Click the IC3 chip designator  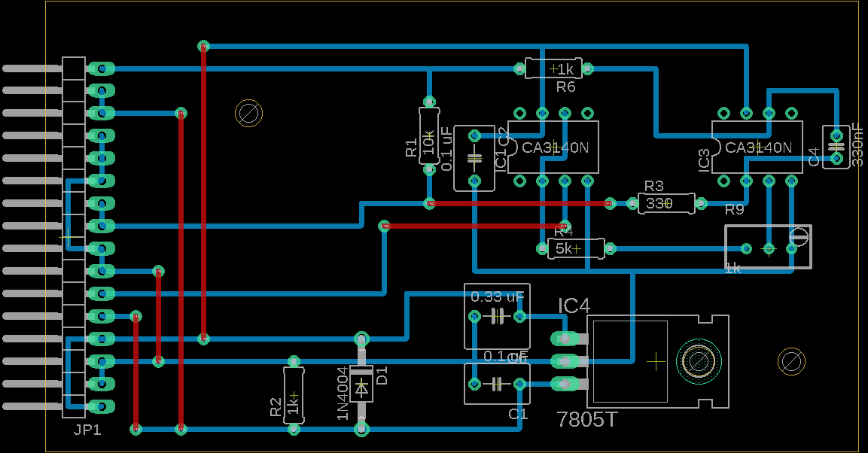tap(704, 160)
